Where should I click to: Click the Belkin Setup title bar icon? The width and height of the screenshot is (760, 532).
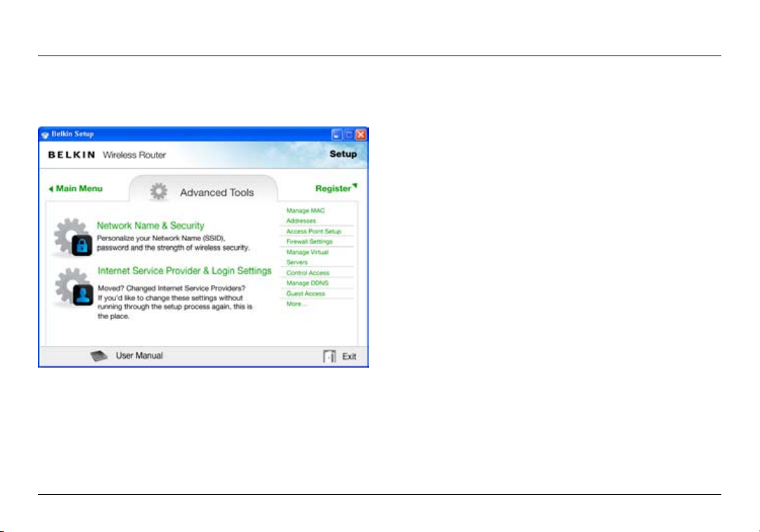(45, 135)
